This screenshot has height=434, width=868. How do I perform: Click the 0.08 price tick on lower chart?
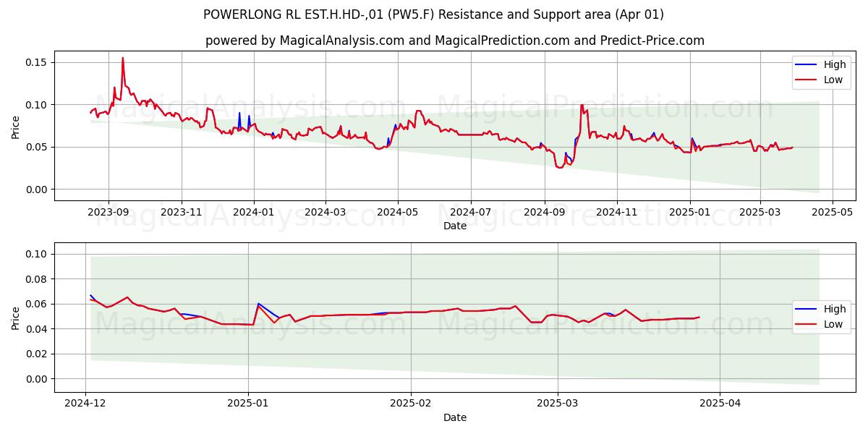pyautogui.click(x=36, y=279)
